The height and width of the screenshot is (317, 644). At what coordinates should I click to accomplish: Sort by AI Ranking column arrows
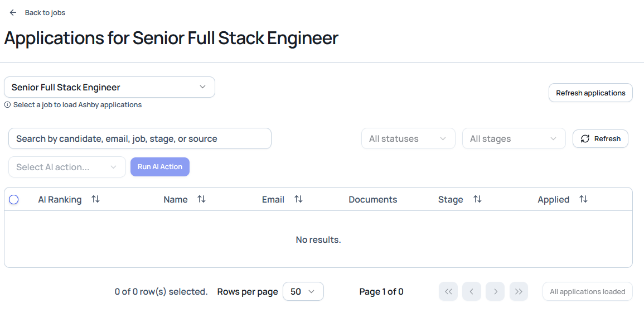coord(95,199)
